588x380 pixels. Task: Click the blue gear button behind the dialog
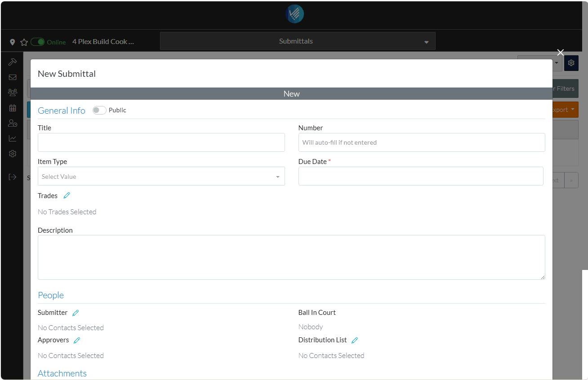(x=571, y=63)
